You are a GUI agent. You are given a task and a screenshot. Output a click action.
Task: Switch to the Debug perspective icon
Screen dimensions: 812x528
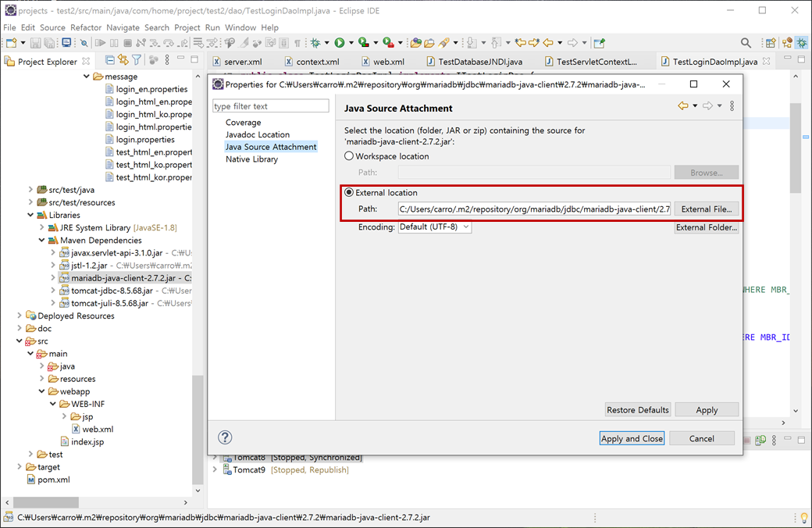802,43
